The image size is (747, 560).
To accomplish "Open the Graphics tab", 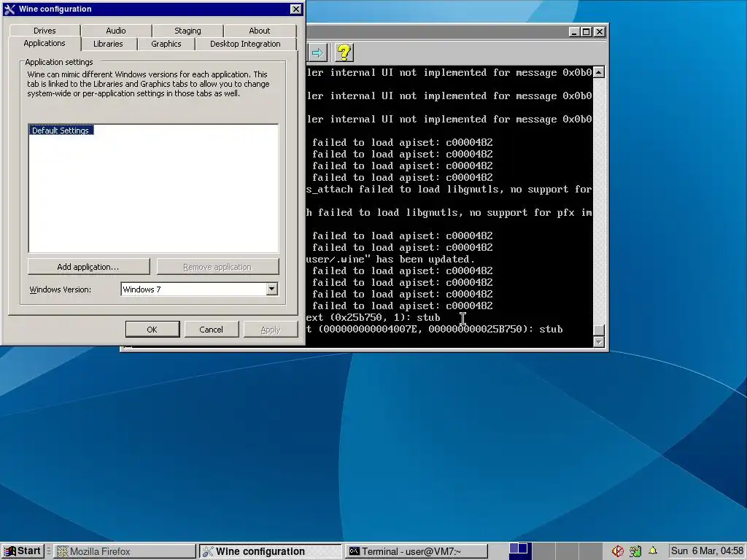I will tap(166, 44).
